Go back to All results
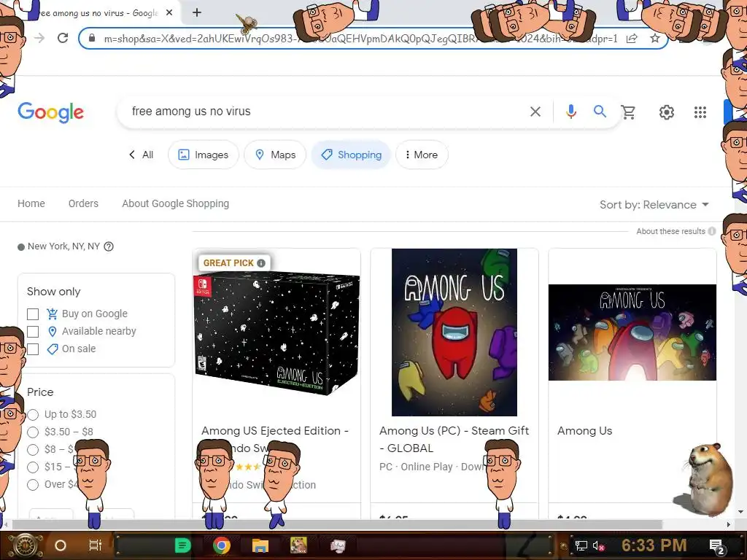 (x=141, y=155)
